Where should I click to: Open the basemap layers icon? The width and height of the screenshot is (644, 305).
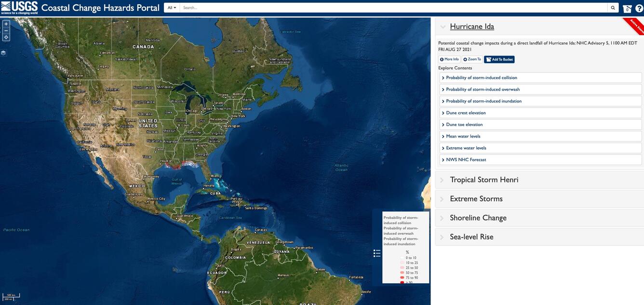click(2, 52)
